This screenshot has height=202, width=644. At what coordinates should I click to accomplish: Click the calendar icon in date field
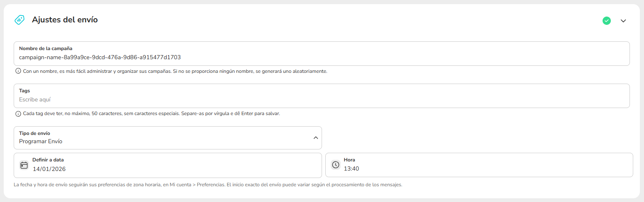tap(24, 165)
